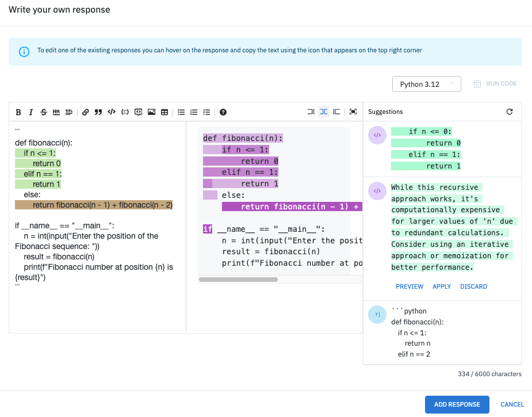Open the Python 3.12 language dropdown
532x417 pixels.
(427, 84)
